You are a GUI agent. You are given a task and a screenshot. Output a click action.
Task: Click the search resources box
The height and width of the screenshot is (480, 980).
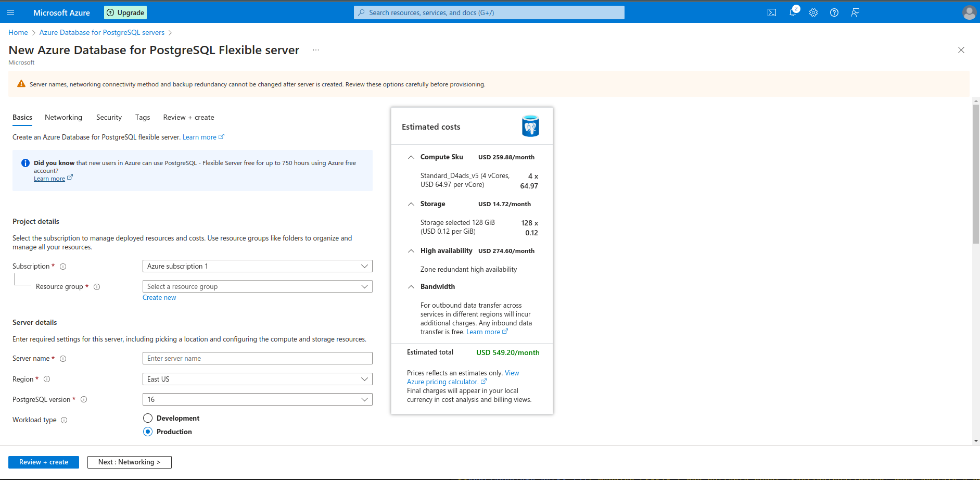pyautogui.click(x=489, y=12)
